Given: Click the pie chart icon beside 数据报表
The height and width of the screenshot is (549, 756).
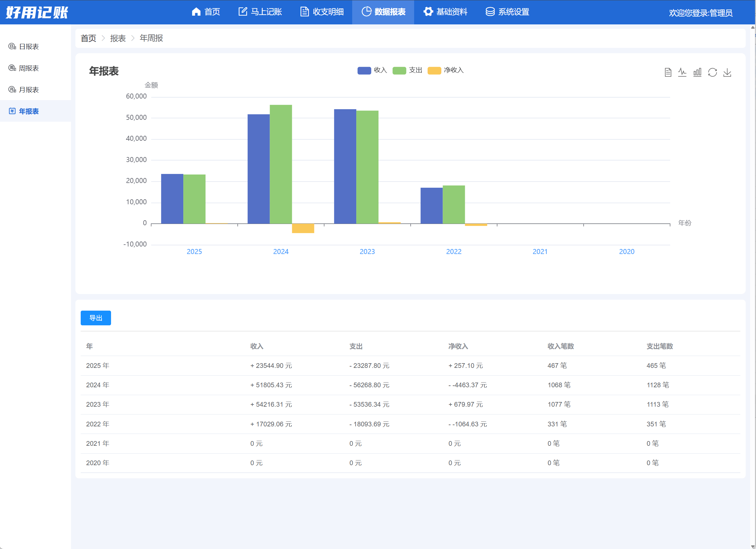Looking at the screenshot, I should coord(366,12).
